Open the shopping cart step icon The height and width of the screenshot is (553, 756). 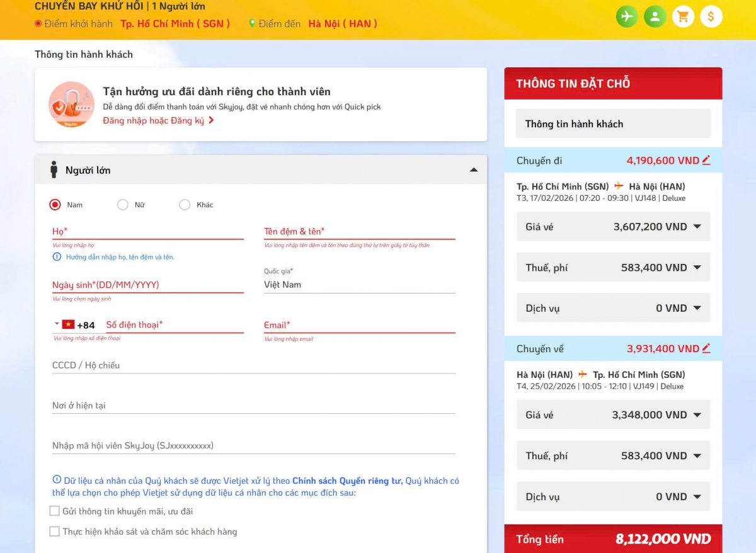tap(683, 16)
